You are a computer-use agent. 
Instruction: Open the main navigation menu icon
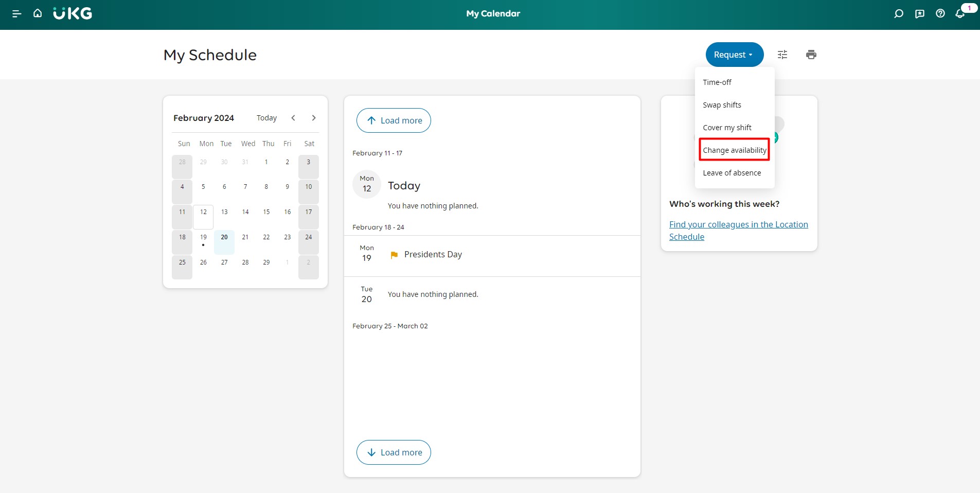point(16,14)
